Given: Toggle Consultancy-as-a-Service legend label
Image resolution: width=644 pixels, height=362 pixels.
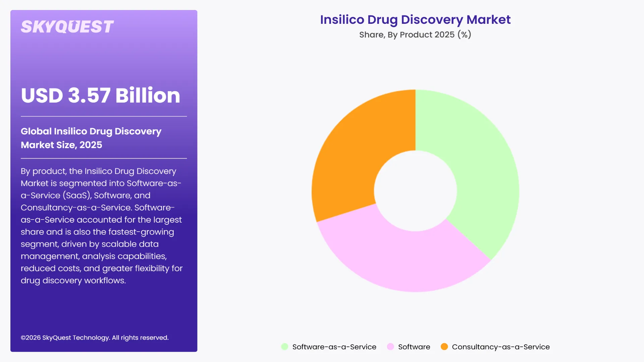Looking at the screenshot, I should [501, 347].
